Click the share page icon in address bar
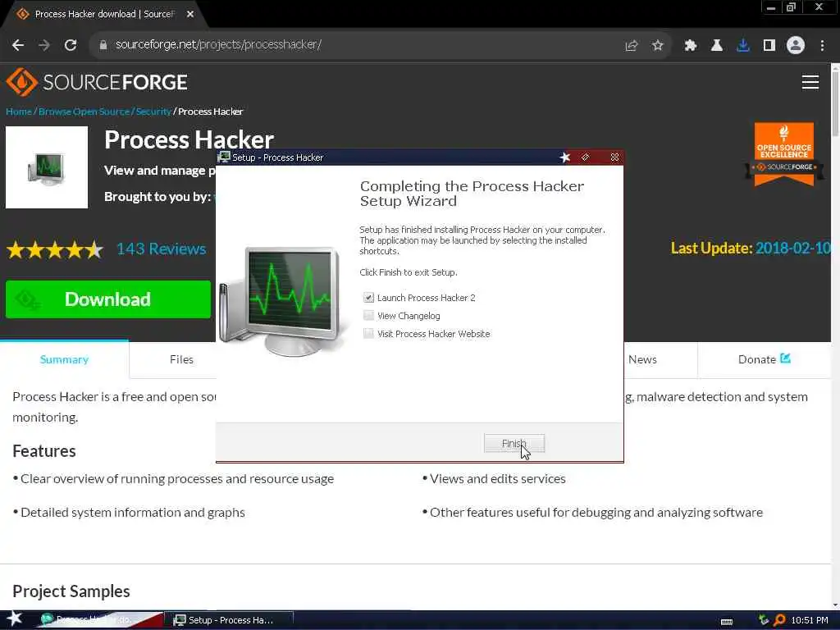The image size is (840, 630). (632, 46)
